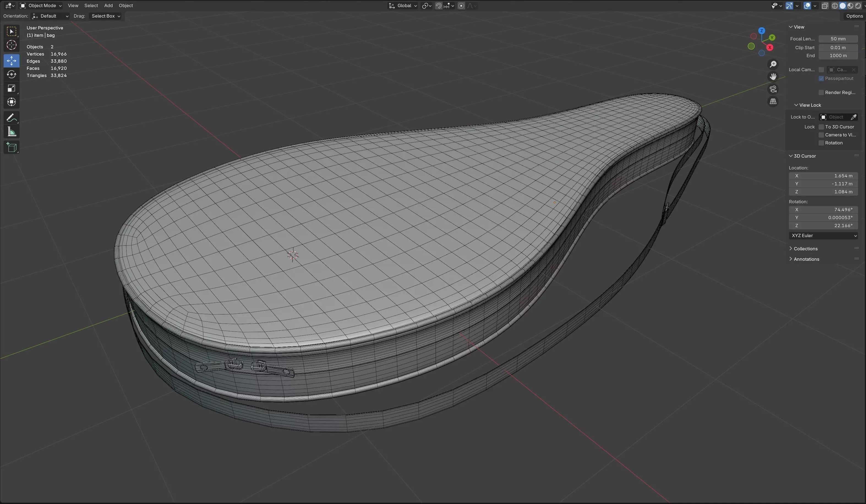Toggle snapping magnet icon

438,6
